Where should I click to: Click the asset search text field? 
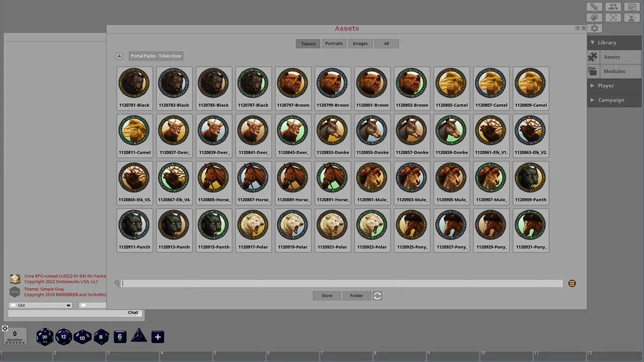(342, 284)
